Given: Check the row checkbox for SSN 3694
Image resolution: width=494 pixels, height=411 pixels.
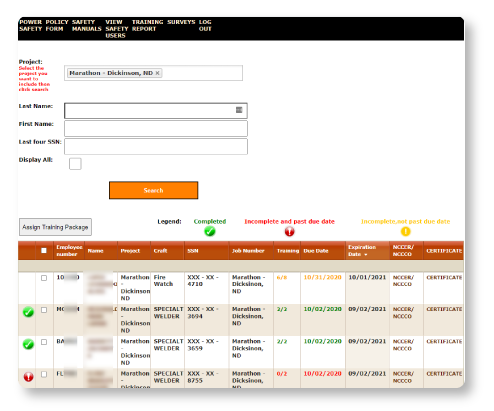Looking at the screenshot, I should [44, 310].
